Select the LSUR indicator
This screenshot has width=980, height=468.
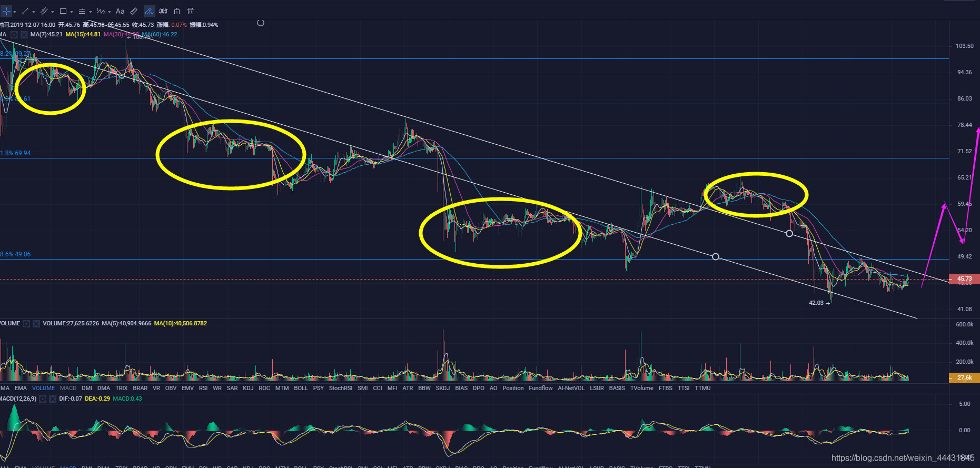[x=597, y=388]
